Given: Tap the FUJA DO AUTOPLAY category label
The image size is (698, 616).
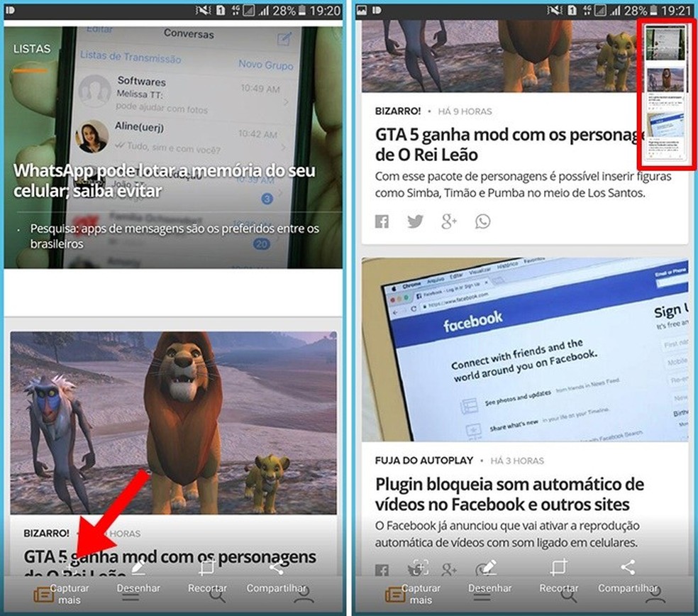Looking at the screenshot, I should (x=424, y=461).
